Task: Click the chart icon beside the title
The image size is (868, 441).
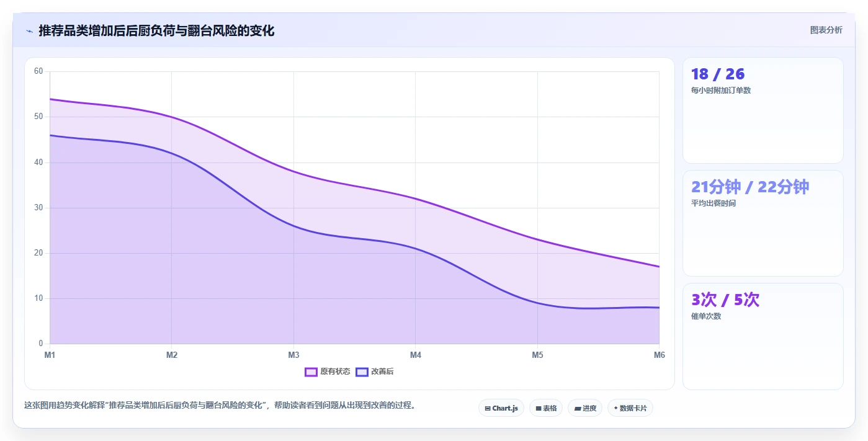Action: tap(29, 31)
